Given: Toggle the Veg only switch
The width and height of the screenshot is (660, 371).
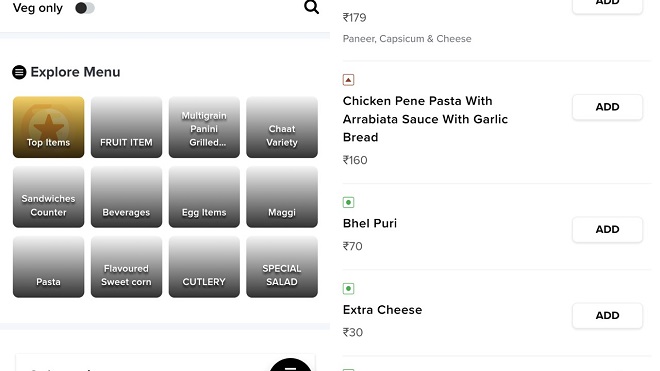Looking at the screenshot, I should 85,8.
